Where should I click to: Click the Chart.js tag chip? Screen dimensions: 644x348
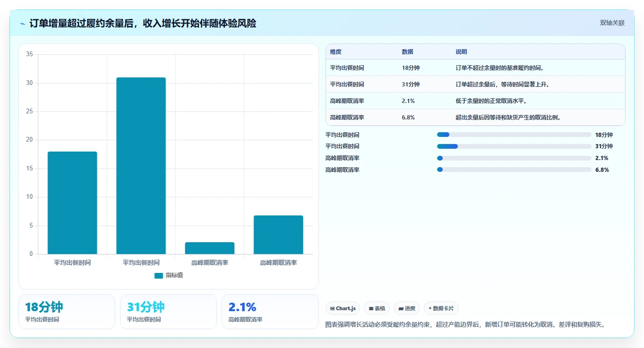tap(343, 308)
